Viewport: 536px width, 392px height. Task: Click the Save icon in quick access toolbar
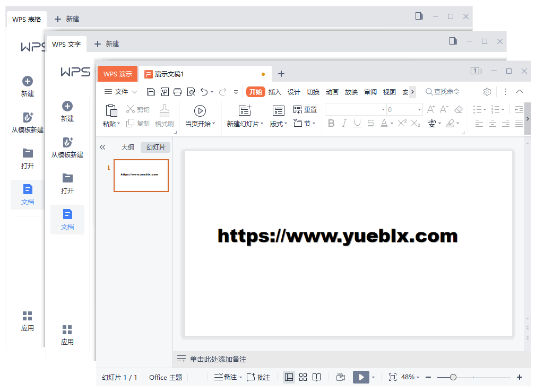pos(151,92)
